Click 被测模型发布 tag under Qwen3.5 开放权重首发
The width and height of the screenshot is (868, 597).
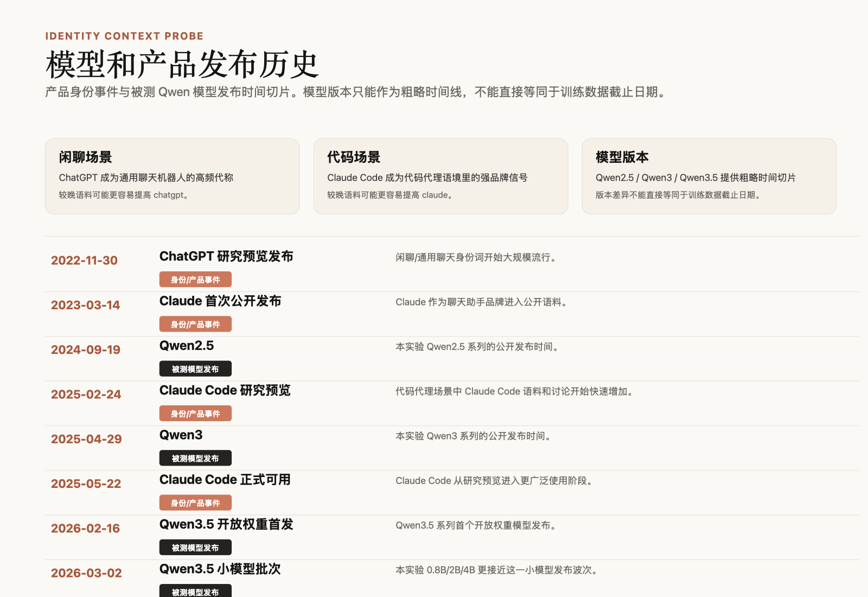tap(195, 548)
